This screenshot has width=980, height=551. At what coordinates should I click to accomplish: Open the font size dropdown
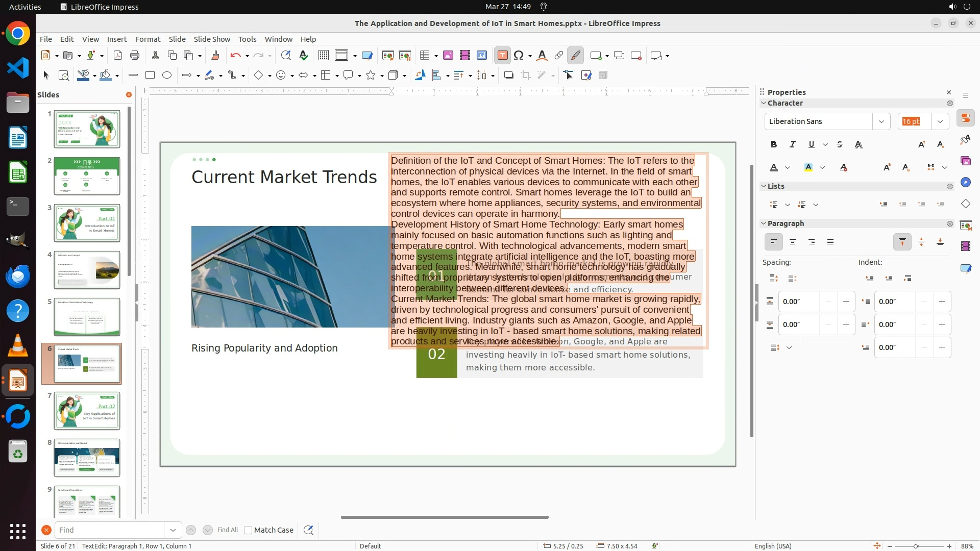pyautogui.click(x=940, y=121)
